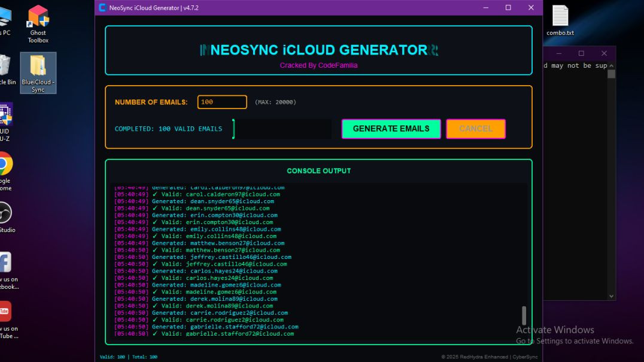Close the background console window
Viewport: 644px width, 362px height.
coord(604,53)
